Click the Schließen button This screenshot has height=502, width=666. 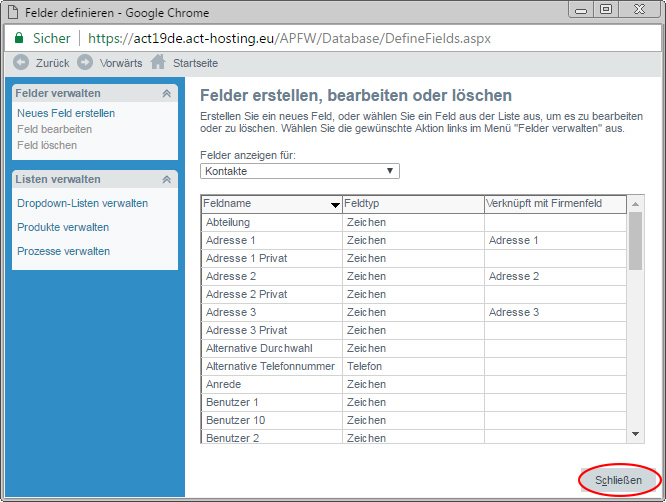point(618,480)
